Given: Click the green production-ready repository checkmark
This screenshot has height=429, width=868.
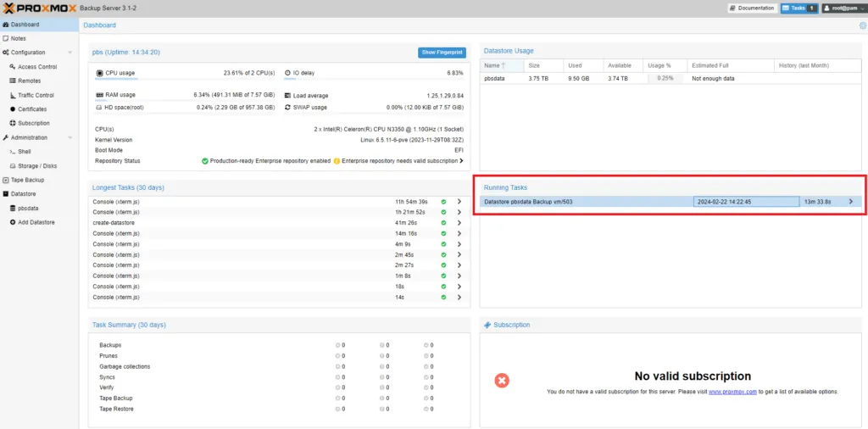Looking at the screenshot, I should point(205,161).
